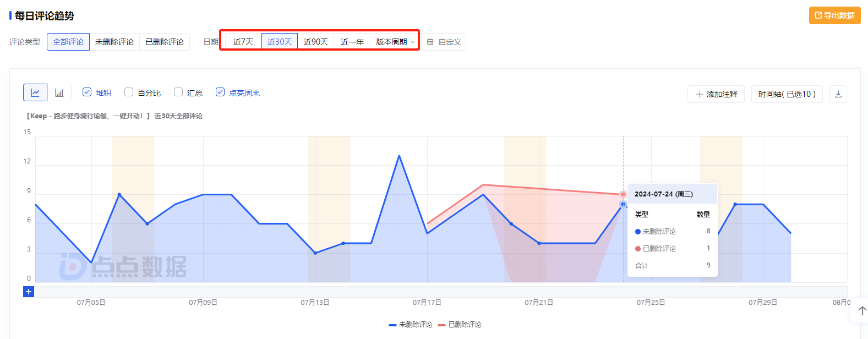The width and height of the screenshot is (868, 339).
Task: Select the 近7天 date range
Action: click(x=243, y=42)
